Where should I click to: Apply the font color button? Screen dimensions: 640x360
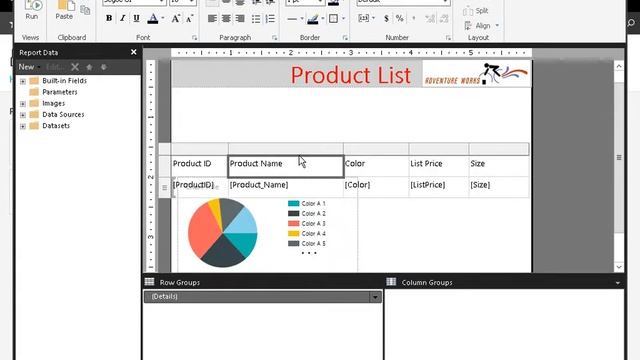click(153, 18)
